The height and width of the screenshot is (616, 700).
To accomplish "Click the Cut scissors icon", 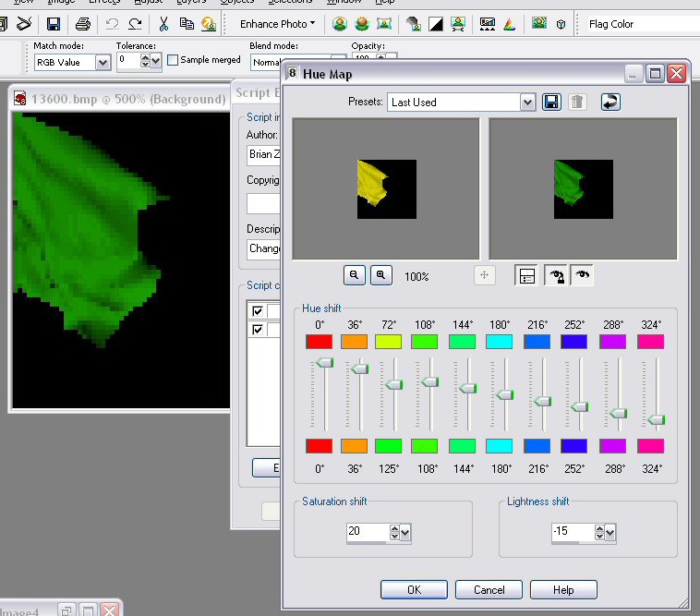I will [x=163, y=23].
